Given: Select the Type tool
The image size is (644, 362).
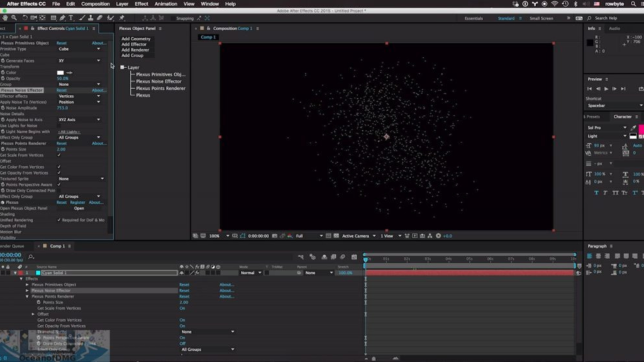Looking at the screenshot, I should coord(71,18).
